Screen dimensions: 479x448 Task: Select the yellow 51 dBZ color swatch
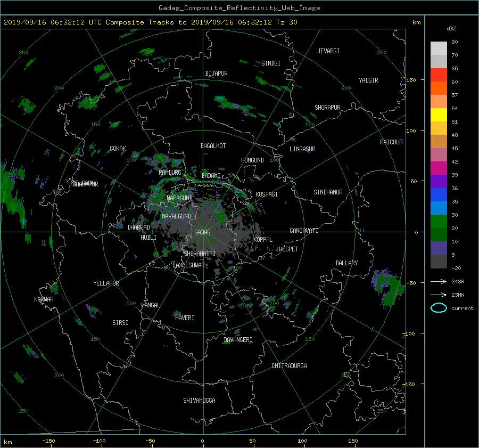click(x=439, y=115)
